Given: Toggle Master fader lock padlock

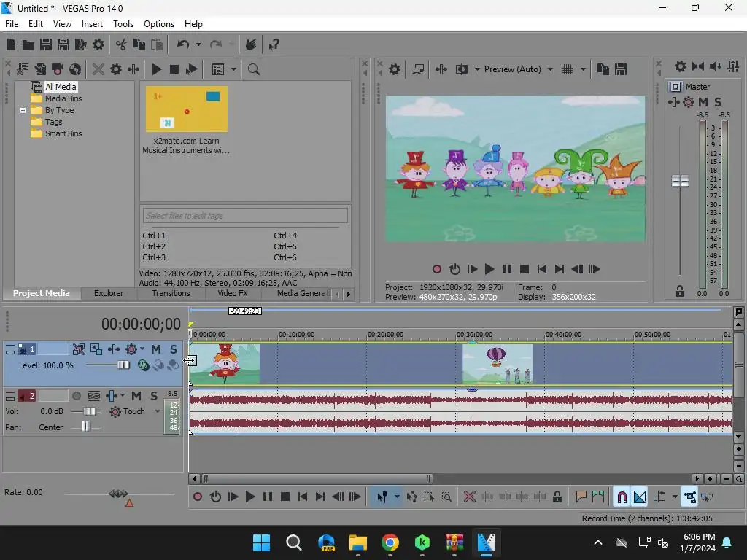Looking at the screenshot, I should [x=680, y=292].
